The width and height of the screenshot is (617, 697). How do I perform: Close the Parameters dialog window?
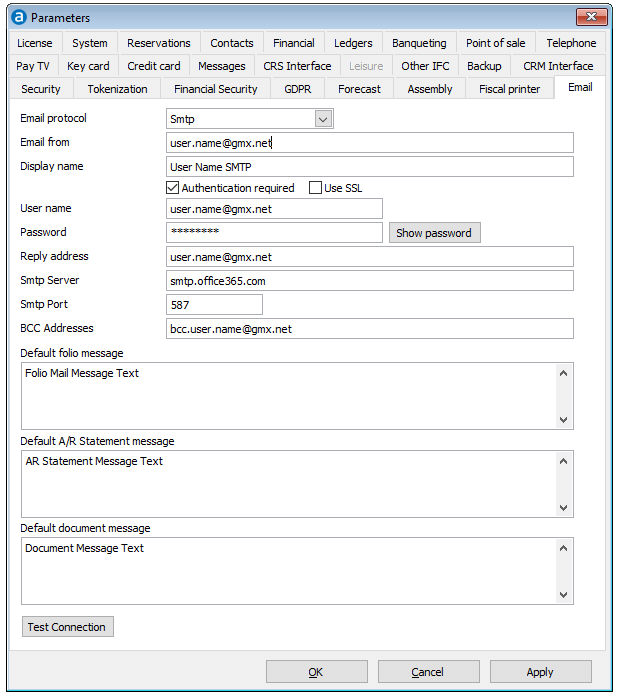coord(591,17)
